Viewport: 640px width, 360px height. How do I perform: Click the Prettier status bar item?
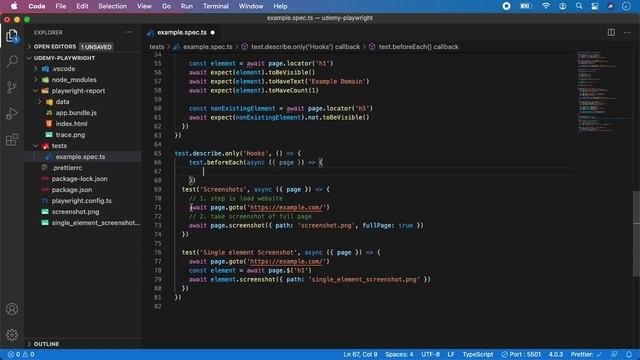586,354
